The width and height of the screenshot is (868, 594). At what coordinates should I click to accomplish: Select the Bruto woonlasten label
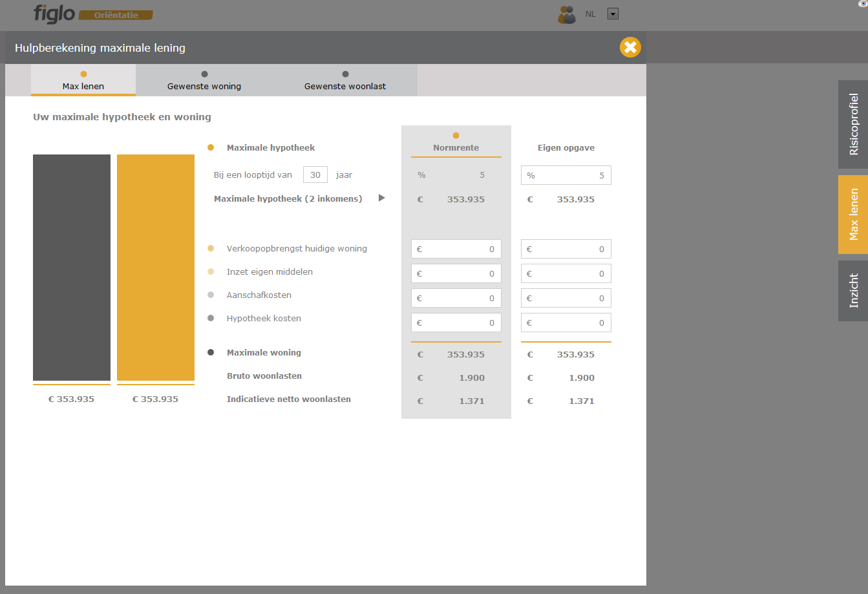(x=264, y=376)
